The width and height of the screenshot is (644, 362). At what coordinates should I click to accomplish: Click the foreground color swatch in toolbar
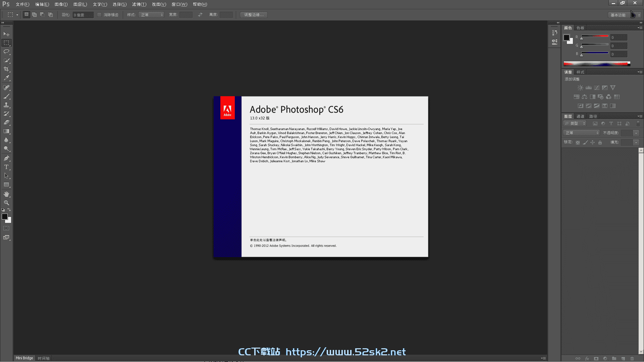[4, 217]
